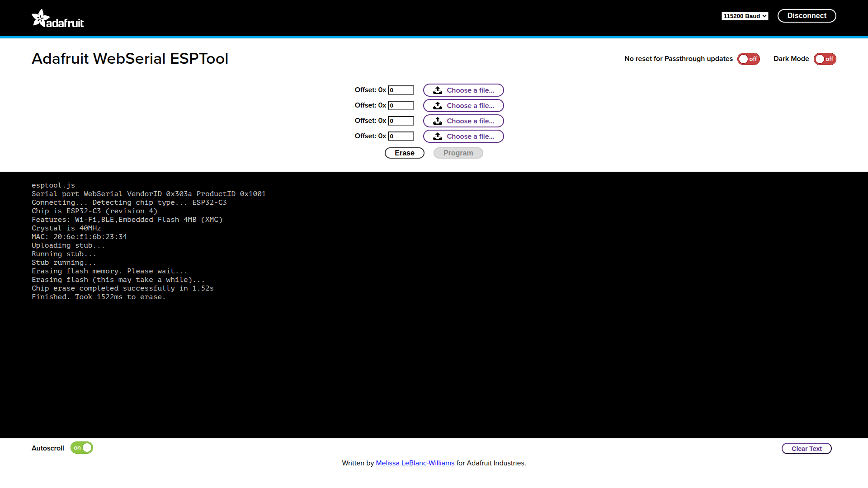The height and width of the screenshot is (488, 868).
Task: Click the 'esptool.js' console line
Action: click(53, 185)
